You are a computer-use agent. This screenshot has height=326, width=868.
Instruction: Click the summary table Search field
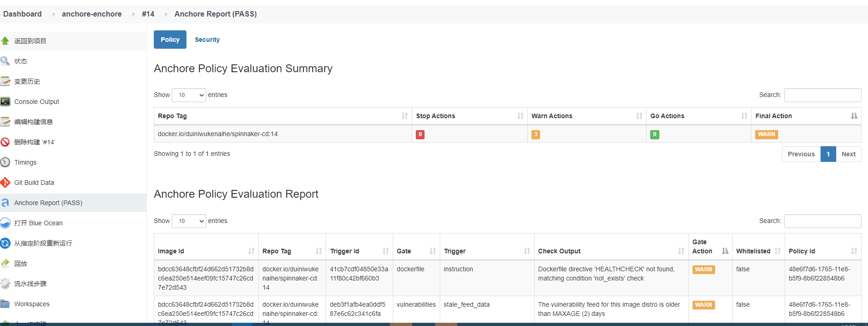[822, 95]
